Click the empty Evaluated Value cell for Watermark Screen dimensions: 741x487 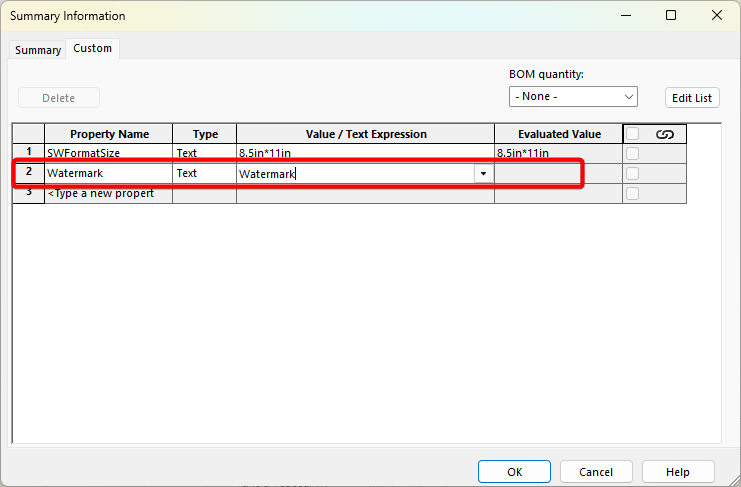point(559,173)
